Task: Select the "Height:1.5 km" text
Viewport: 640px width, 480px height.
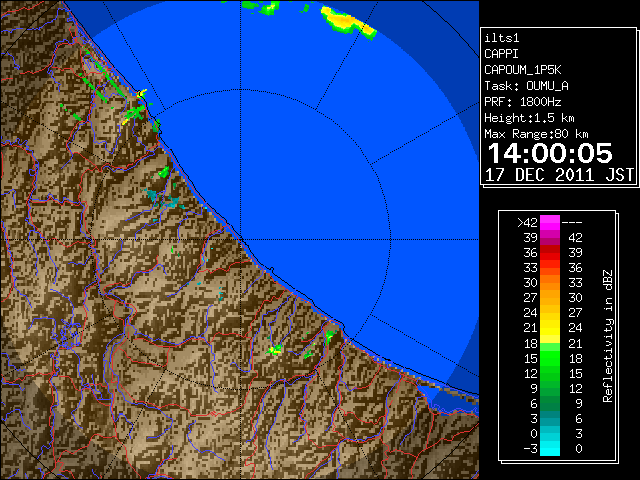Action: [x=529, y=118]
